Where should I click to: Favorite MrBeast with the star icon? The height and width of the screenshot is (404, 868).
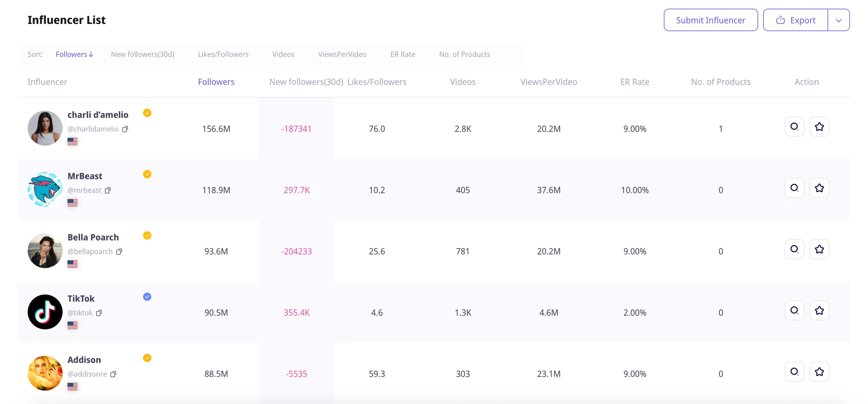tap(819, 188)
